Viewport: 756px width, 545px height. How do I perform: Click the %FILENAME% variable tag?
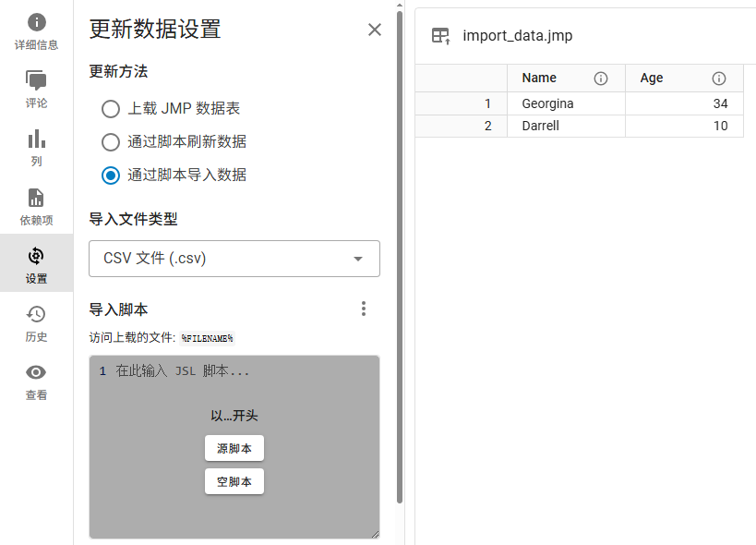(208, 338)
